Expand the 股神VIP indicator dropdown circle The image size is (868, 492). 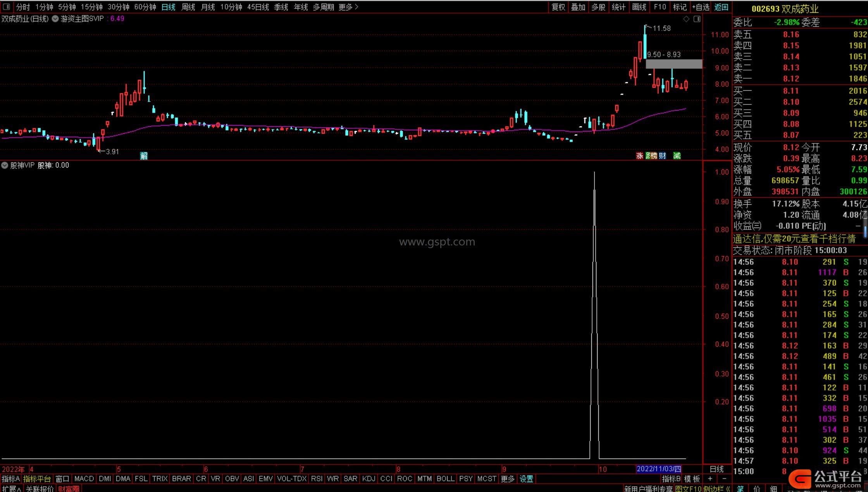tap(5, 165)
